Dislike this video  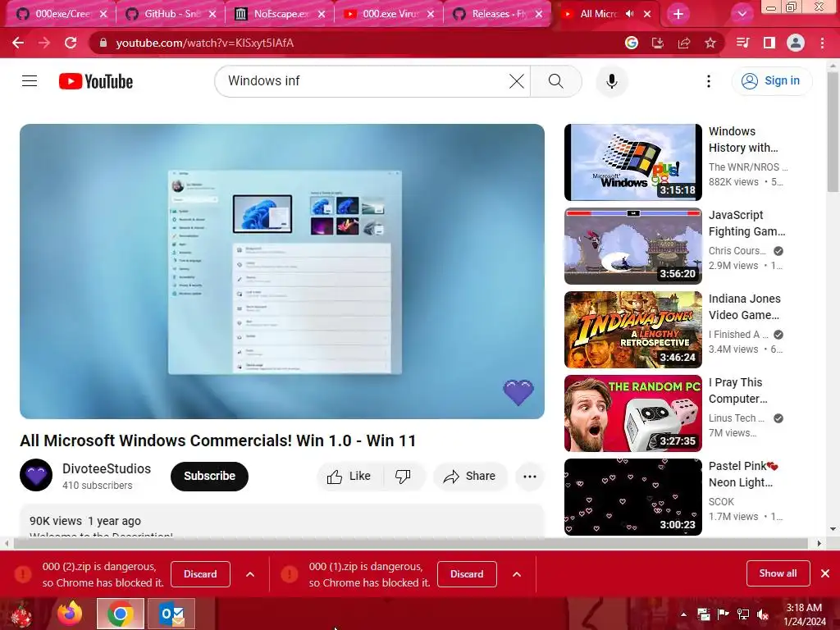click(x=403, y=477)
